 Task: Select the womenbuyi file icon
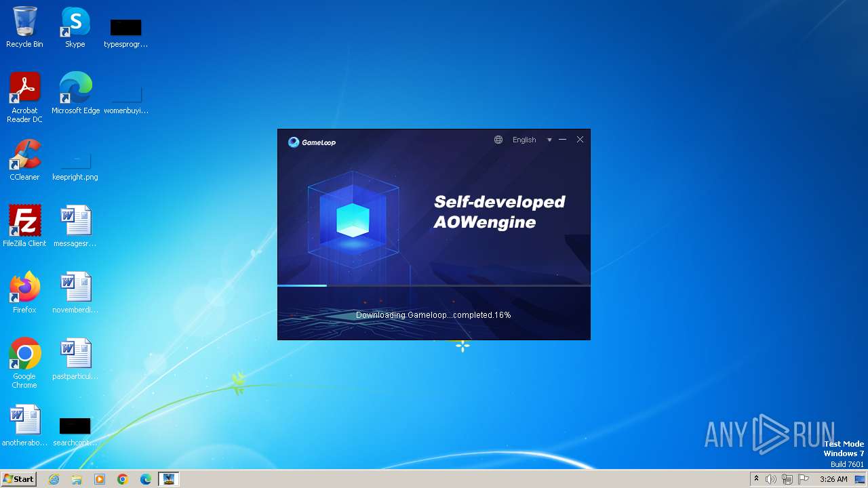pyautogui.click(x=125, y=99)
